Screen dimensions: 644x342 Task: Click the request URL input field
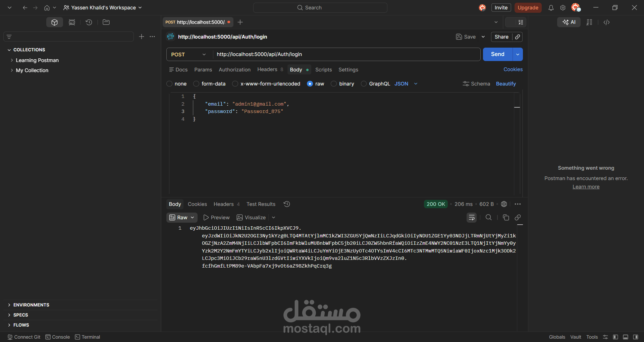[346, 54]
